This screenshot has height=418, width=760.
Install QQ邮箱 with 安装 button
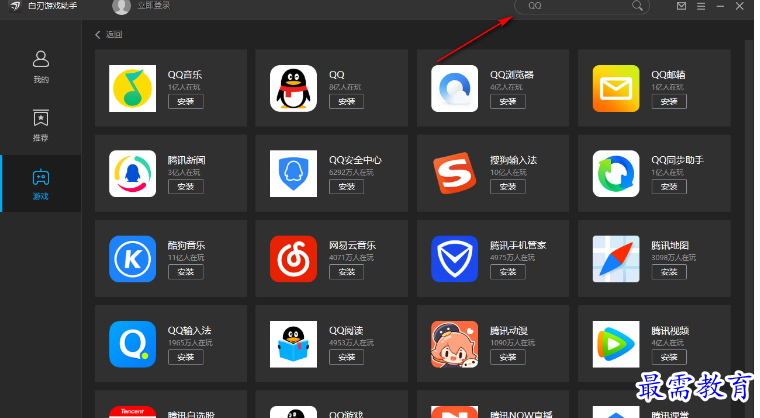(669, 101)
